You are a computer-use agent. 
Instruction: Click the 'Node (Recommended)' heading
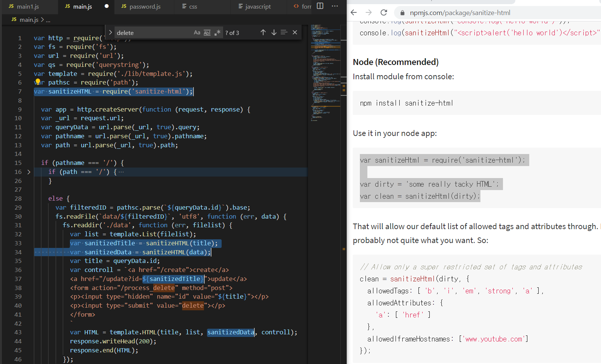click(x=396, y=62)
